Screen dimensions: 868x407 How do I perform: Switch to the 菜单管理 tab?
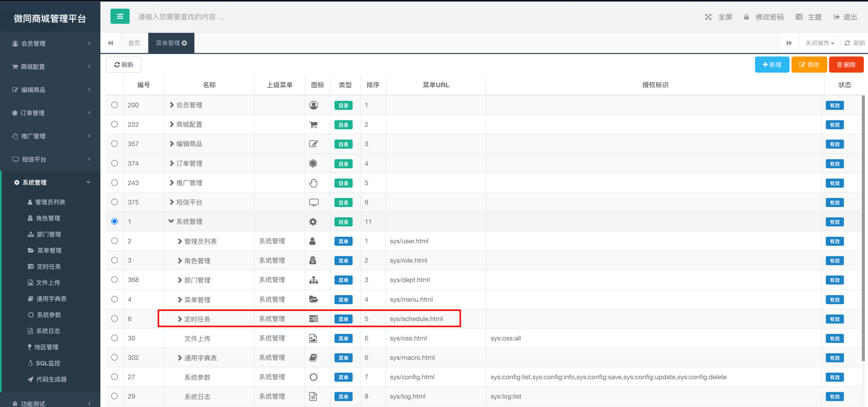tap(171, 43)
